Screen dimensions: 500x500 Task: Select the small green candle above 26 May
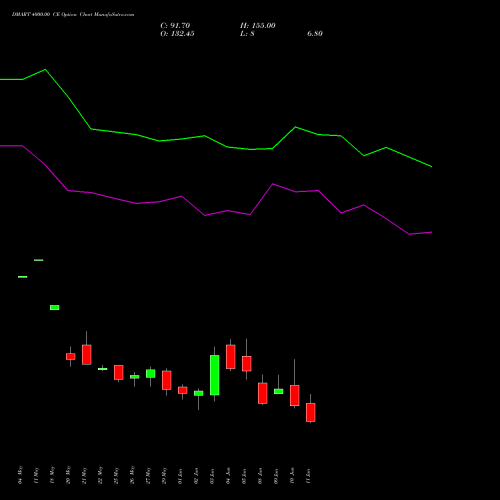(135, 377)
